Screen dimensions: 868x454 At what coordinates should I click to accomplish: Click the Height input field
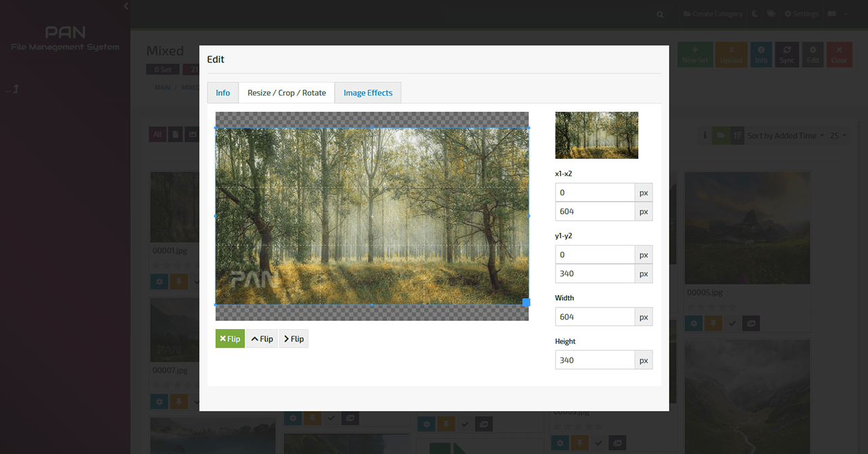click(x=595, y=360)
